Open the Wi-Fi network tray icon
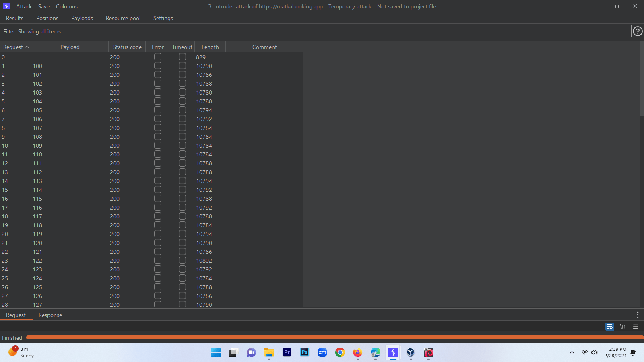Image resolution: width=644 pixels, height=362 pixels. [584, 352]
